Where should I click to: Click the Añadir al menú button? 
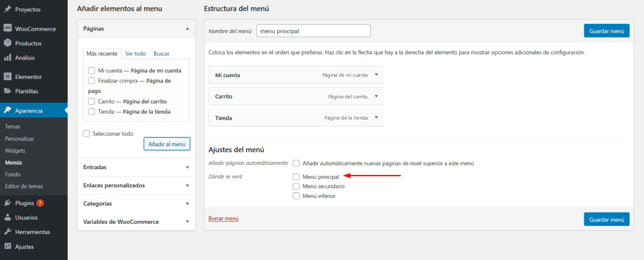167,144
